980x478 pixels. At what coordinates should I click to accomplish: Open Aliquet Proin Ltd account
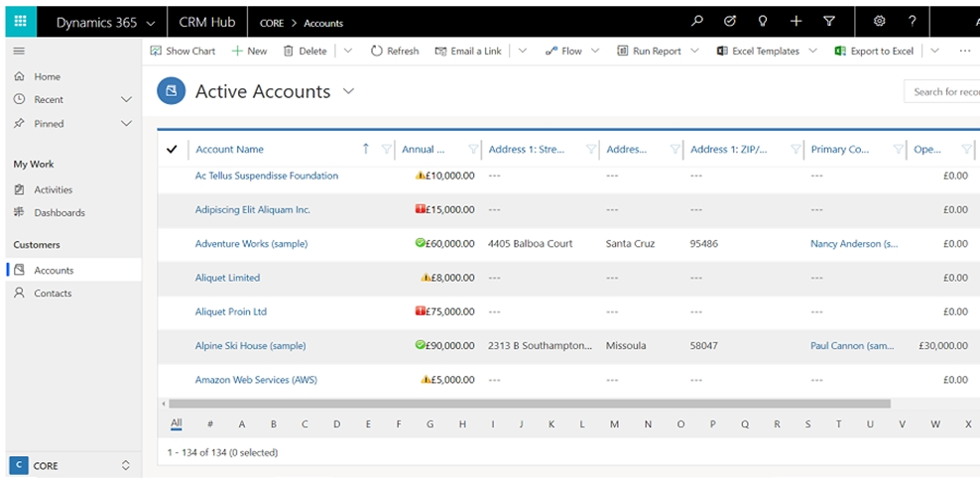click(x=231, y=311)
